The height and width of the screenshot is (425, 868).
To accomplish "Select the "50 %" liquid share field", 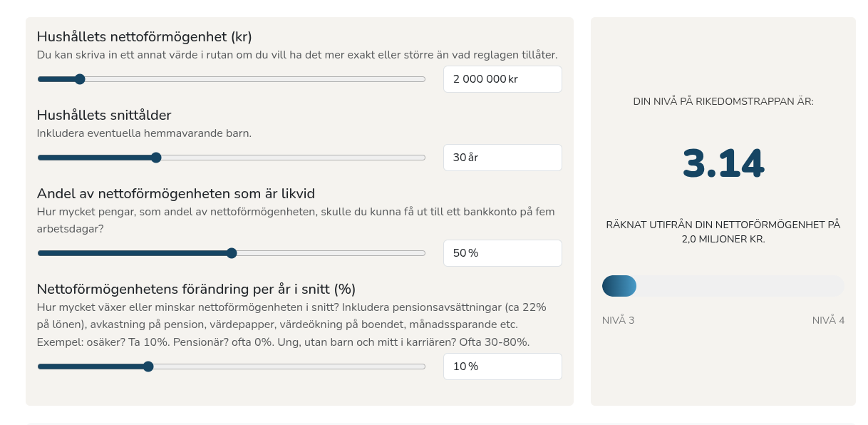I will coord(502,253).
